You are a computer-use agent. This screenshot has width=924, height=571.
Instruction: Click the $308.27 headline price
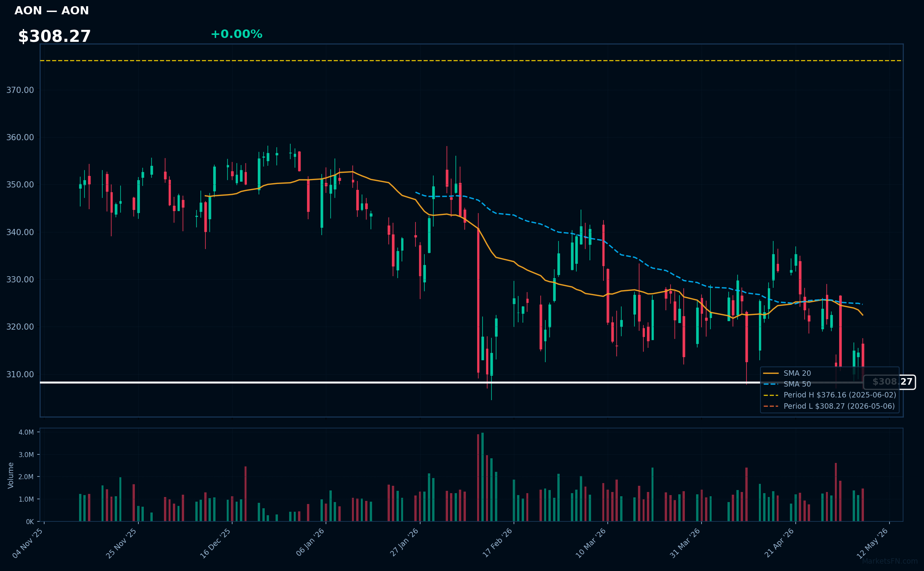54,36
